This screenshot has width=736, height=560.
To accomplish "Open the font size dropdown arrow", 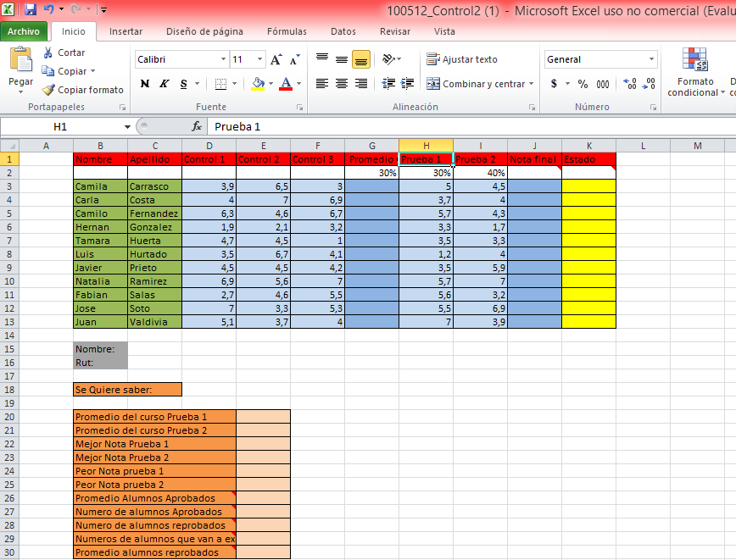I will coord(259,59).
